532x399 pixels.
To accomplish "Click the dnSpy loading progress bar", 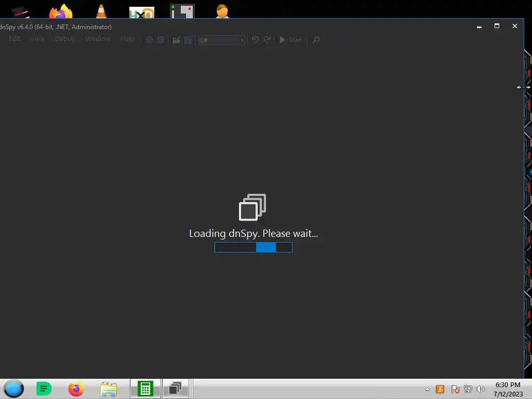I will coord(254,247).
